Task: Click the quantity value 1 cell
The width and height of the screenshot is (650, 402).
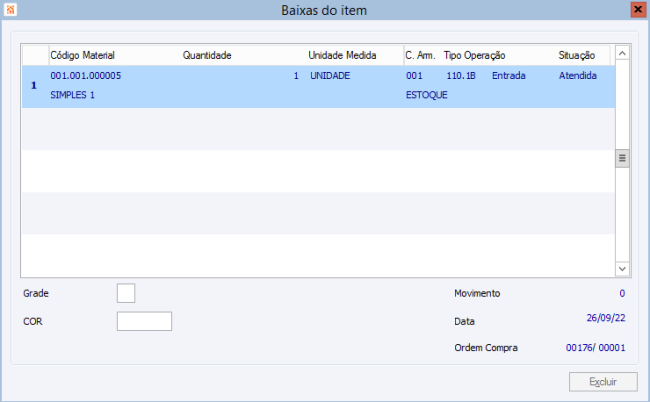Action: [x=296, y=75]
